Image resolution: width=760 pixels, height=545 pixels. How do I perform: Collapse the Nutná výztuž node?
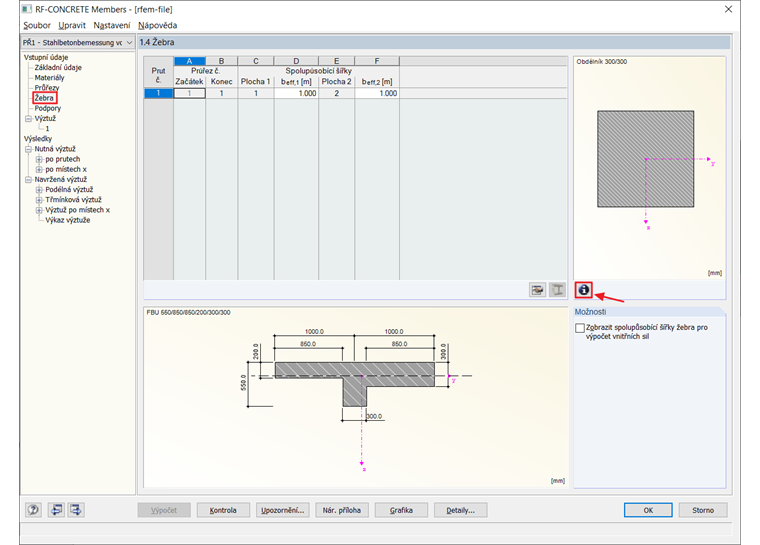coord(28,149)
